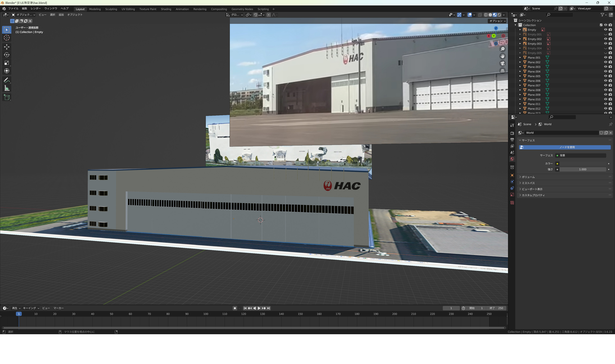Viewport: 615px width, 364px height.
Task: Open the レンダー menu
Action: (36, 9)
